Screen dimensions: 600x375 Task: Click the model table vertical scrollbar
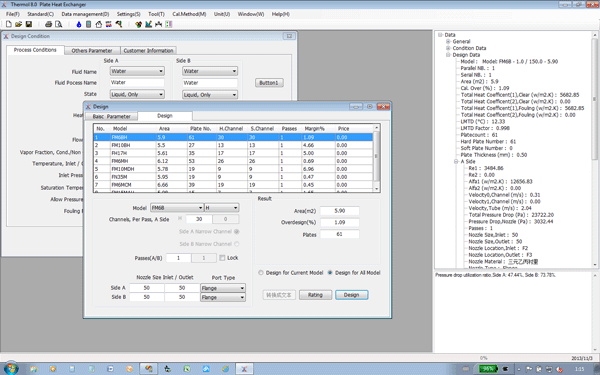pos(377,158)
